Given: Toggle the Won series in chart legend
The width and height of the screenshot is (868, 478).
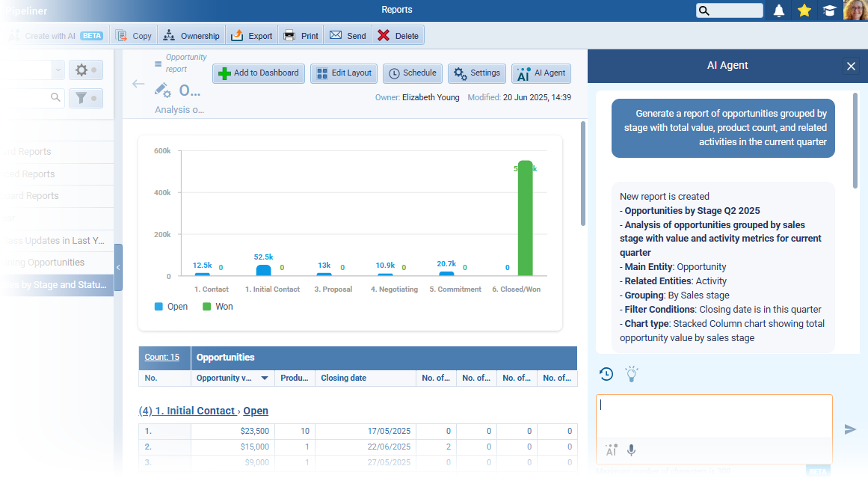Looking at the screenshot, I should coord(217,307).
